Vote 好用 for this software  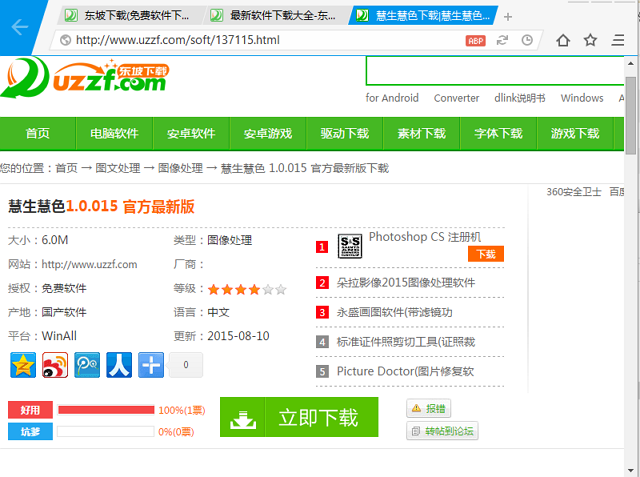[30, 410]
